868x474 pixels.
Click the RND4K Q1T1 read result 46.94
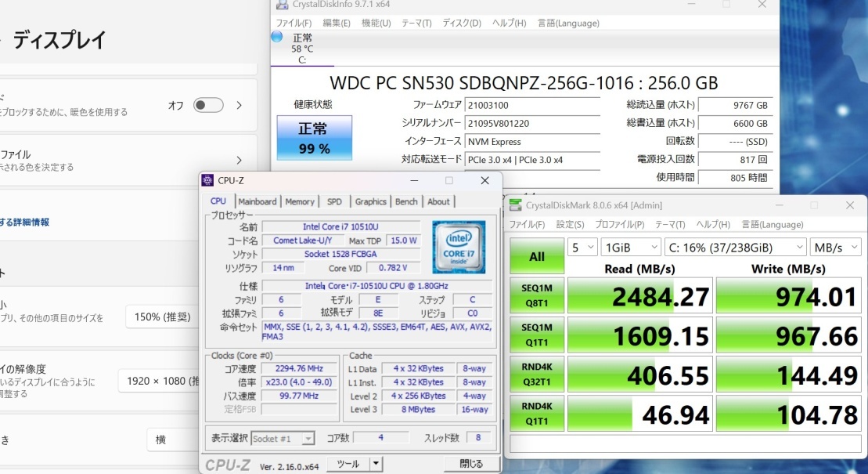coord(640,414)
